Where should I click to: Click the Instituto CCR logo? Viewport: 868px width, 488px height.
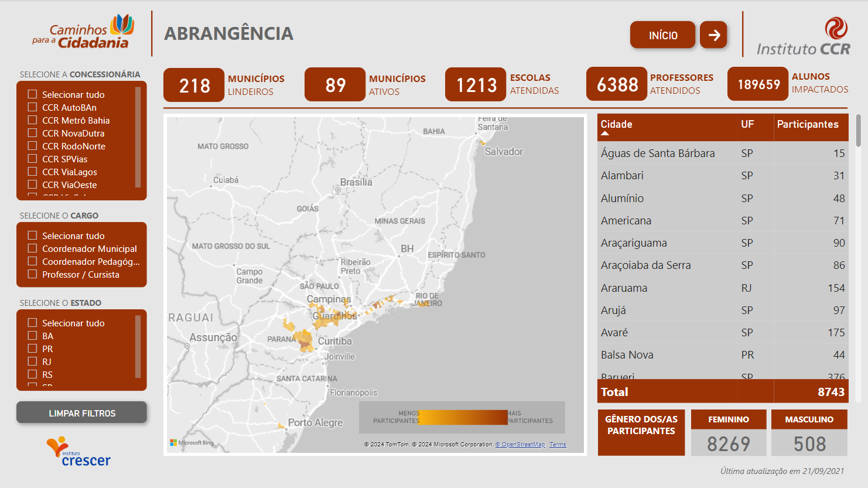[x=804, y=37]
